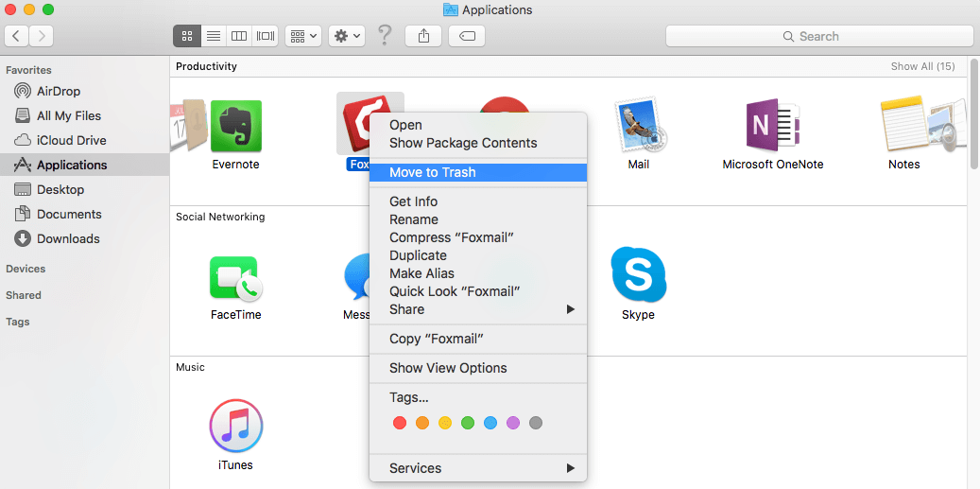Expand the Share submenu
980x489 pixels.
(478, 309)
